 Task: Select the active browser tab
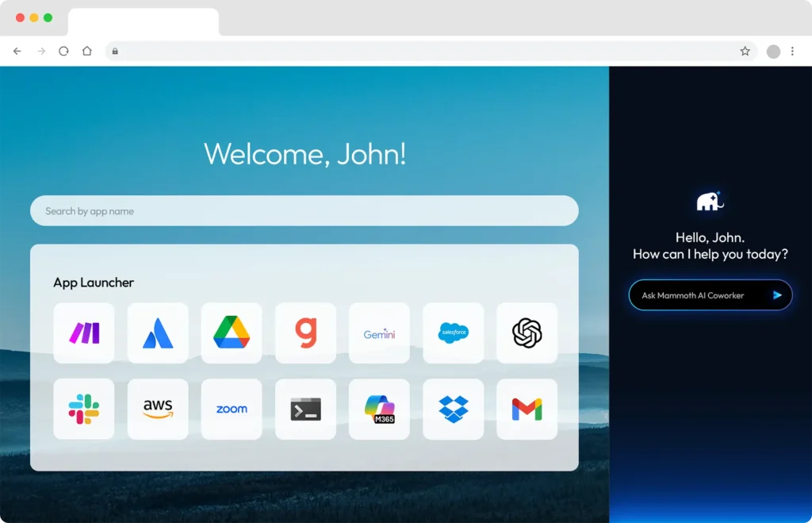[143, 21]
